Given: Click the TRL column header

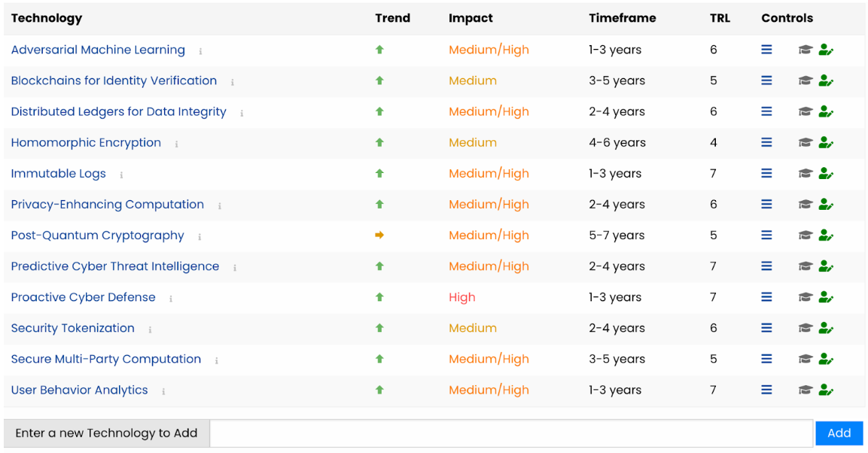Looking at the screenshot, I should (x=720, y=18).
